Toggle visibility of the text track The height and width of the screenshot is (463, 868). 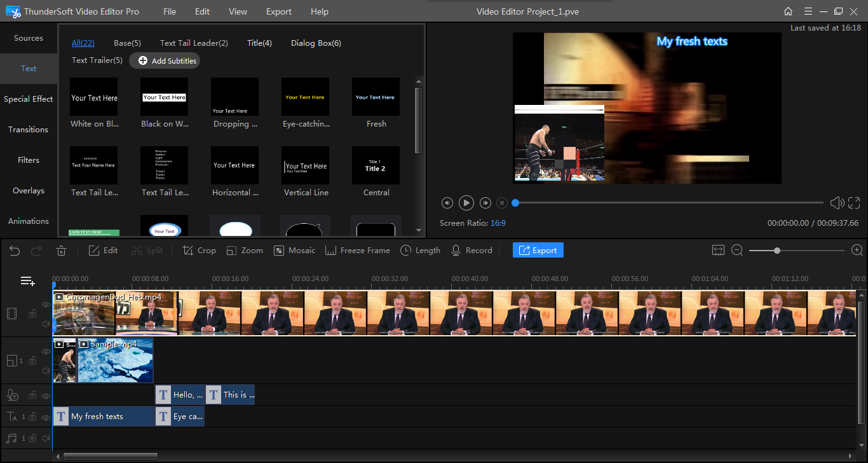coord(46,417)
